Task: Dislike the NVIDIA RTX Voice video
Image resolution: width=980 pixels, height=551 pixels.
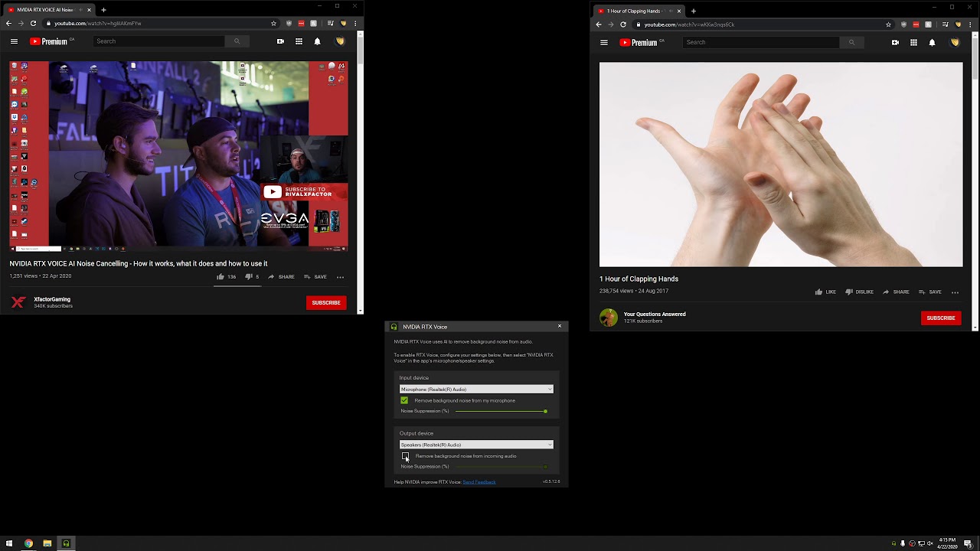Action: 252,277
